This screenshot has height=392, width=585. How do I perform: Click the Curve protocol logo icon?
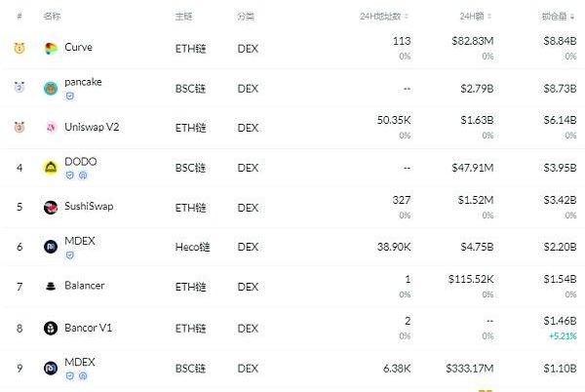51,48
